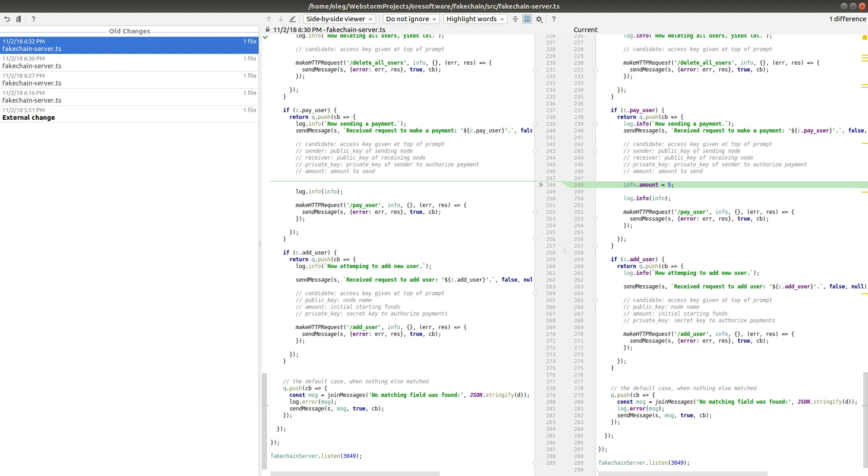Jump to the previous difference arrow
This screenshot has width=868, height=476.
tap(269, 19)
